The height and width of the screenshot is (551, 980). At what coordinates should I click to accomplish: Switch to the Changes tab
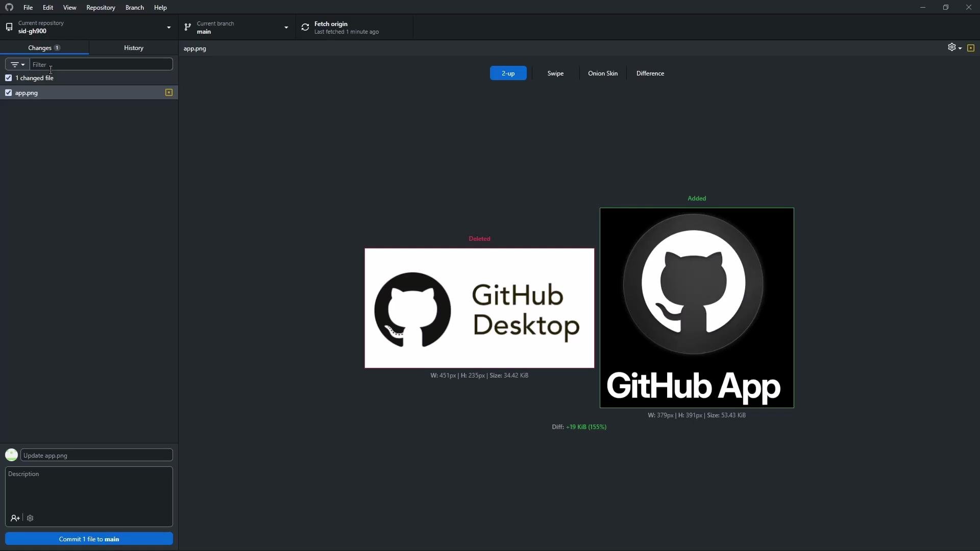44,47
